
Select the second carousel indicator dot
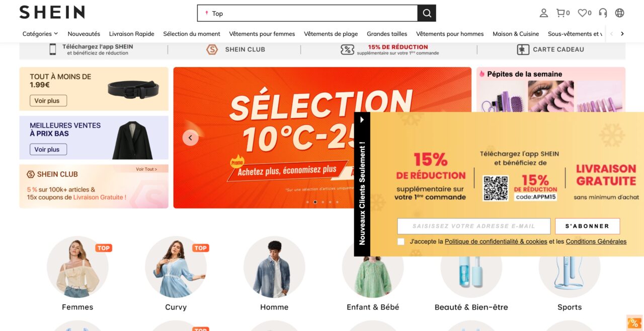point(315,202)
